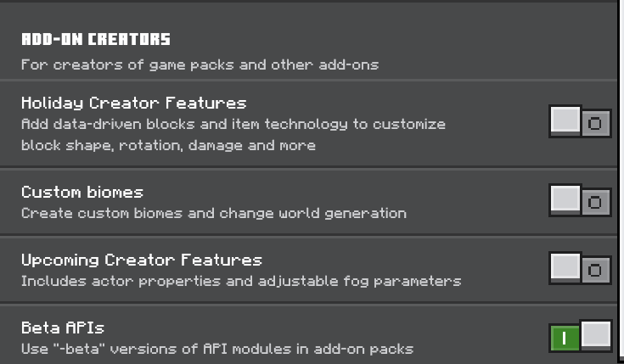The height and width of the screenshot is (364, 624).
Task: Click the 'Add data-driven blocks' description text
Action: 233,125
